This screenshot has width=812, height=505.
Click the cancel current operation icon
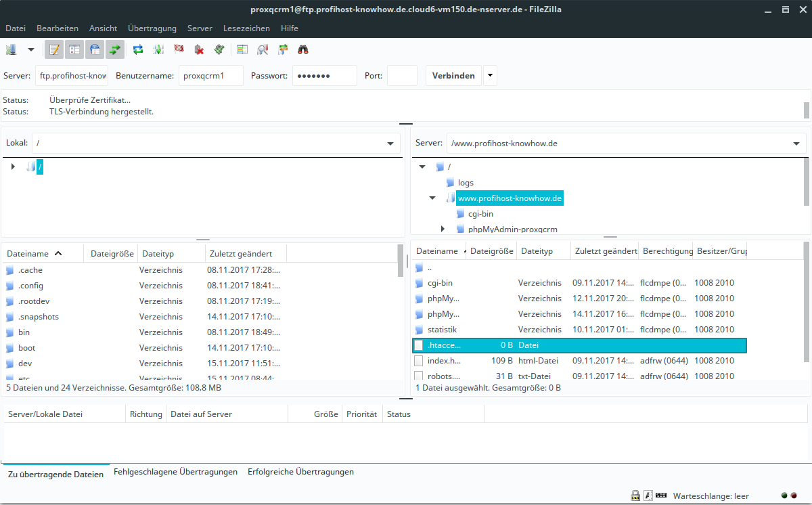179,49
